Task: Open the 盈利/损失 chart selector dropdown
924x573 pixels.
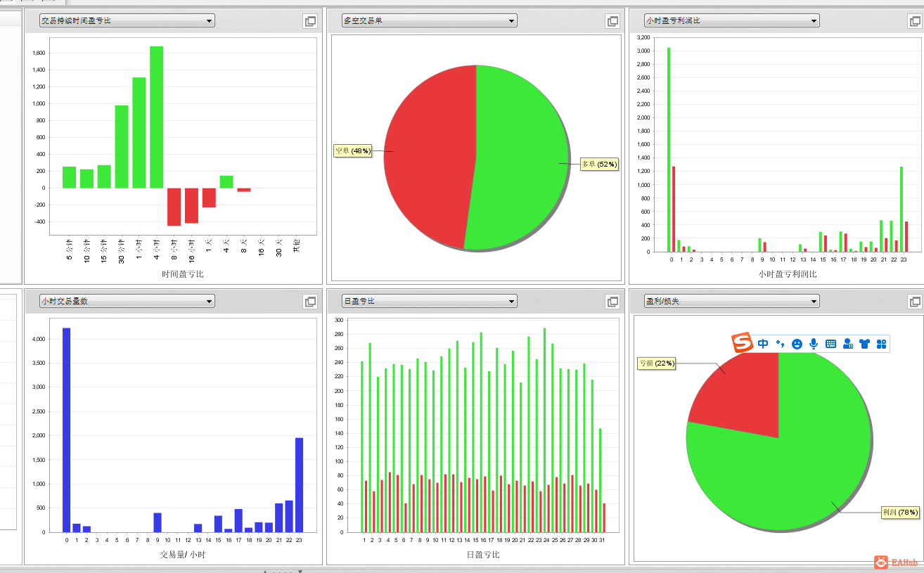Action: tap(731, 302)
